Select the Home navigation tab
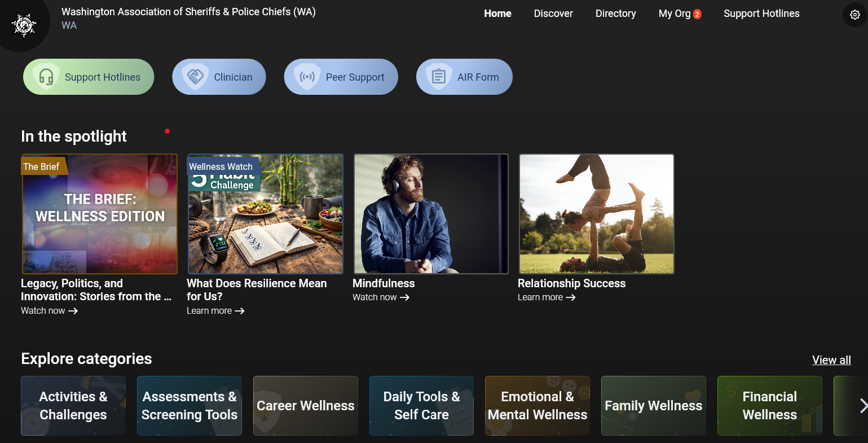The image size is (868, 443). (497, 14)
